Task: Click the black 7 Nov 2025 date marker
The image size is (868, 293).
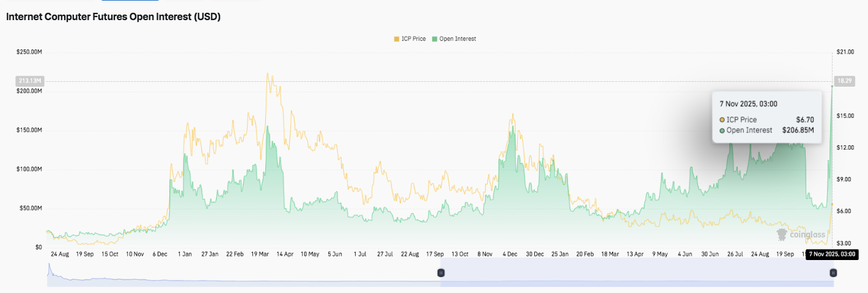Action: coord(831,254)
